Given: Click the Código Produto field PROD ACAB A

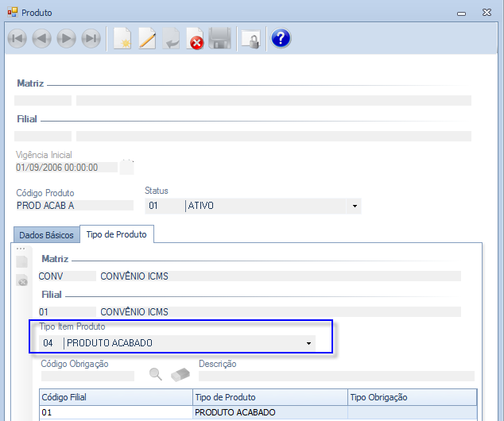Looking at the screenshot, I should click(75, 206).
